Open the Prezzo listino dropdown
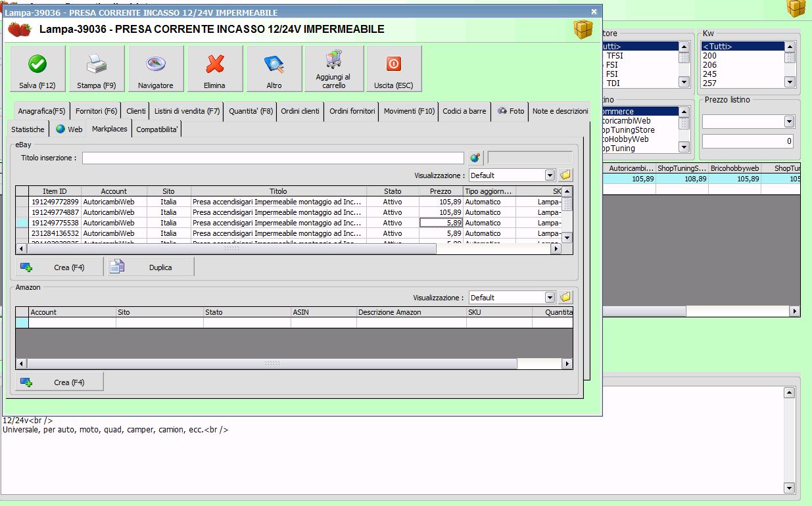 click(789, 122)
